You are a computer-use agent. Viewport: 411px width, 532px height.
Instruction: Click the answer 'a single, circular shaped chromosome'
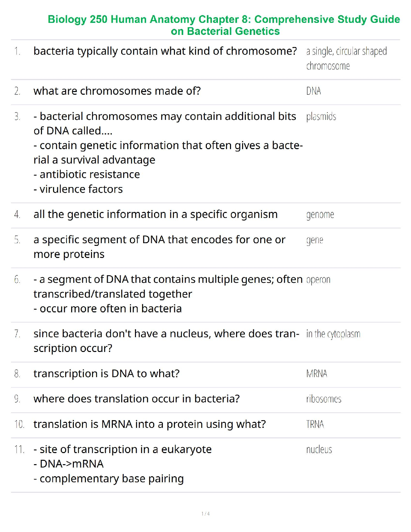tap(346, 58)
